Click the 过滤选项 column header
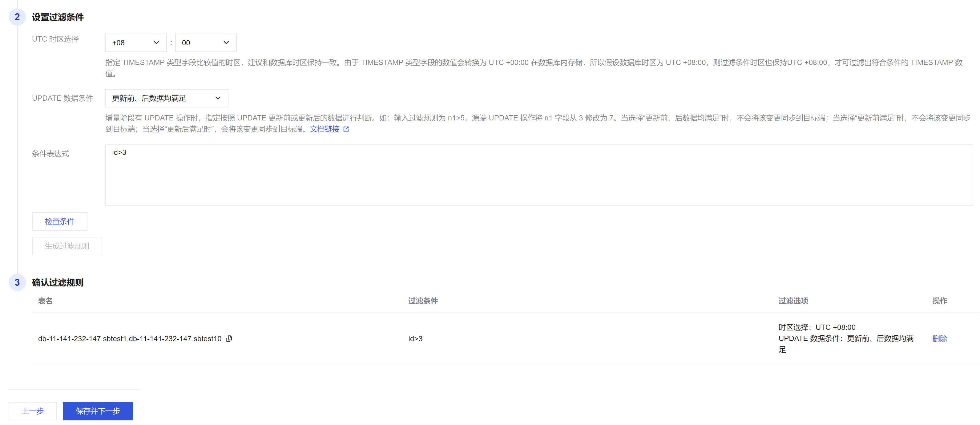The height and width of the screenshot is (425, 980). 793,301
